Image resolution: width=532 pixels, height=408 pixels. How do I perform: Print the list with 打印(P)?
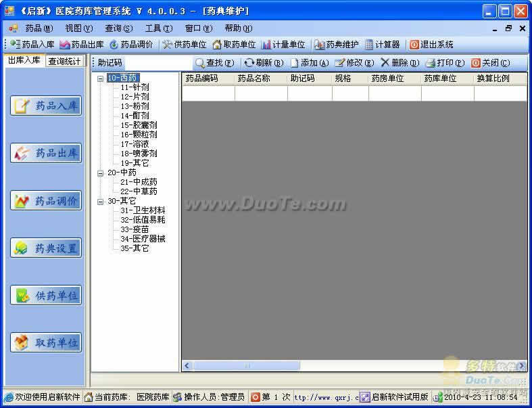[445, 63]
